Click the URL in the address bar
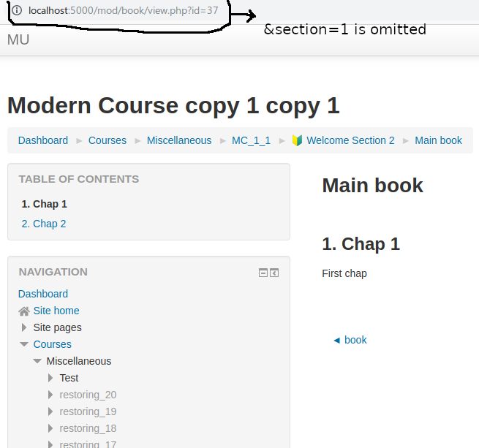Screen dimensions: 479x448 click(x=123, y=10)
